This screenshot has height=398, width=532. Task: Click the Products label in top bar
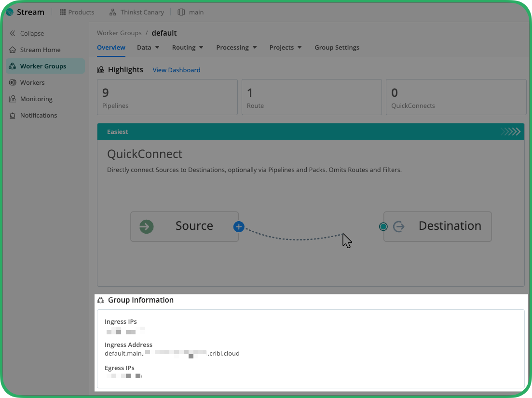(81, 12)
